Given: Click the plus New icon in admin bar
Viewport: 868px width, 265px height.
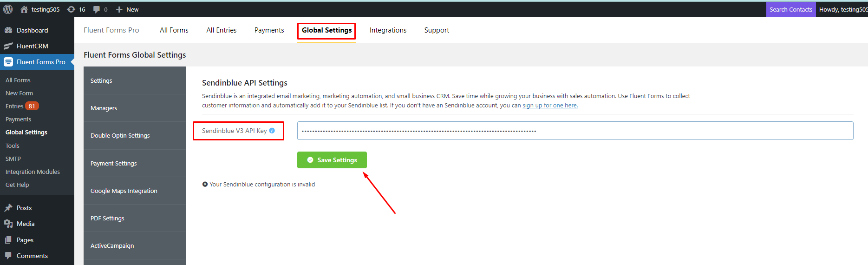Looking at the screenshot, I should point(119,9).
